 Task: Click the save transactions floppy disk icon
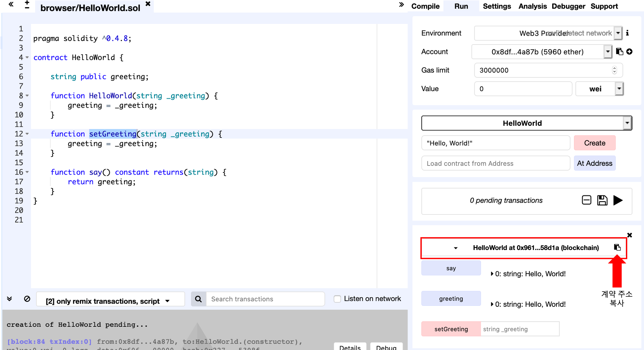tap(602, 200)
